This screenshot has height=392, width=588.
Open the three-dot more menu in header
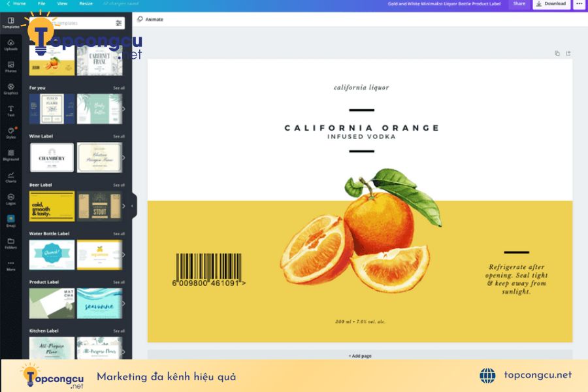[x=580, y=4]
